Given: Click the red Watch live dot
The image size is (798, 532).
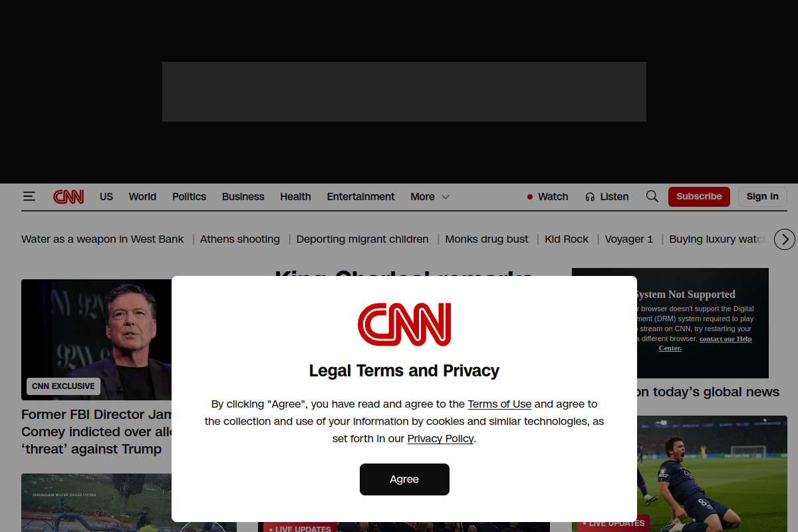Looking at the screenshot, I should 530,197.
